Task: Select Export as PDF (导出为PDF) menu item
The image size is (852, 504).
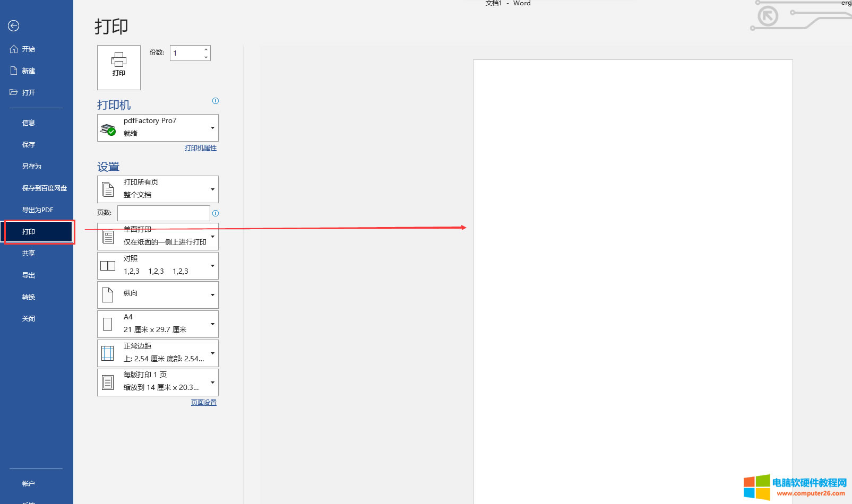Action: (x=37, y=210)
